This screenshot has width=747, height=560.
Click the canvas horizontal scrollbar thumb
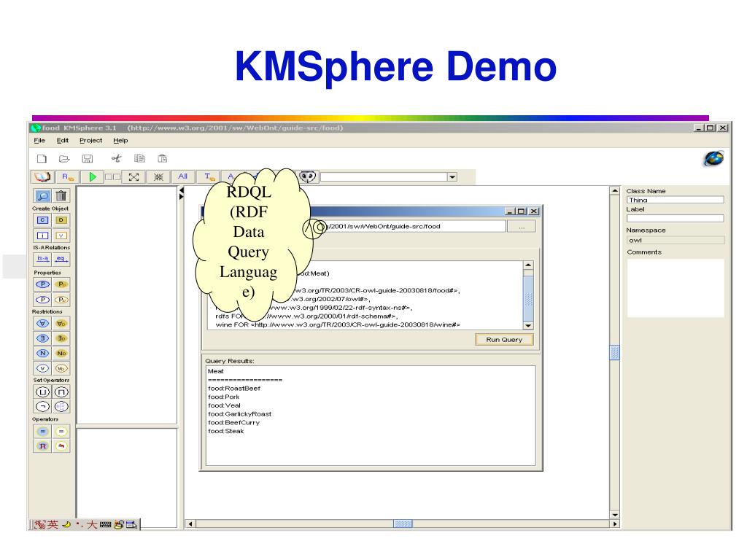pos(403,524)
